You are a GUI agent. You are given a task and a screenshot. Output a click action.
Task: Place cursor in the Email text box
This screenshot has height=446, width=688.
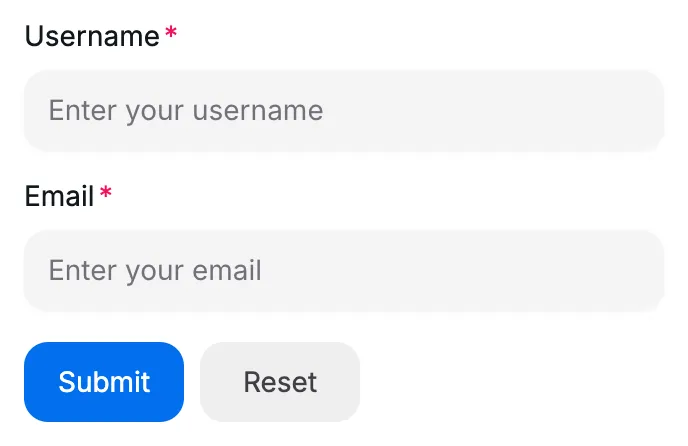coord(344,270)
